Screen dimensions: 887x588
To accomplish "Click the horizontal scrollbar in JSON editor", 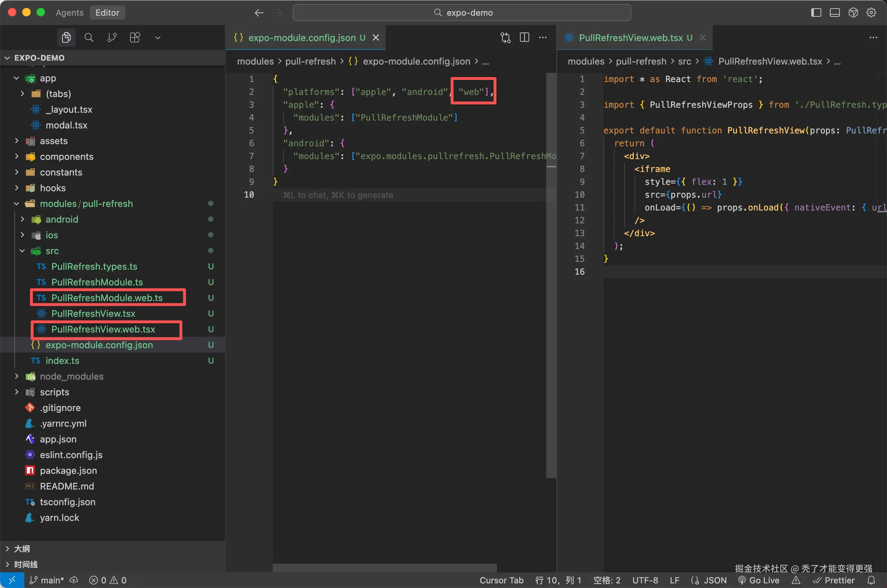I will pyautogui.click(x=385, y=568).
